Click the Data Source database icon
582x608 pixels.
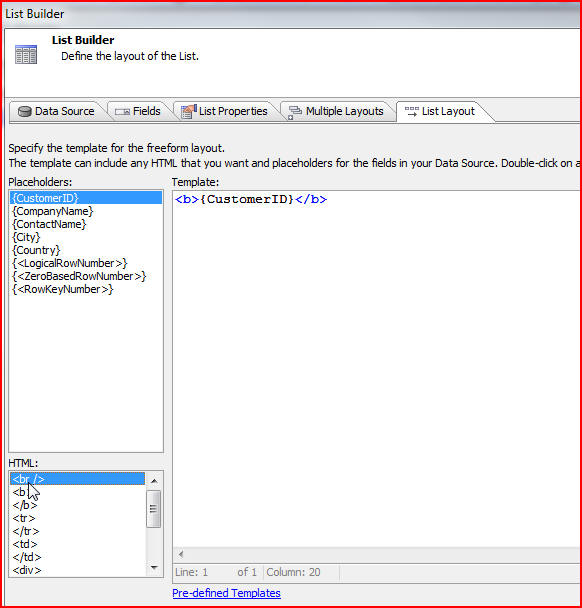[24, 112]
